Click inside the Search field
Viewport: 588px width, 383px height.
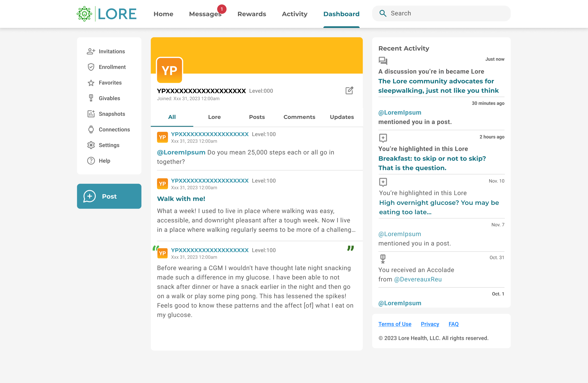point(445,13)
